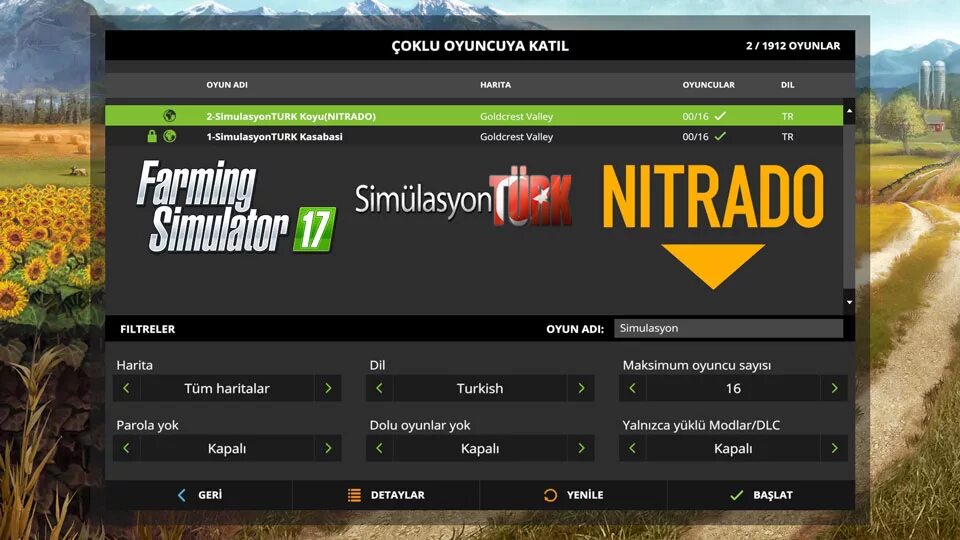Toggle Parola yok using the left arrow
This screenshot has width=960, height=540.
click(127, 448)
